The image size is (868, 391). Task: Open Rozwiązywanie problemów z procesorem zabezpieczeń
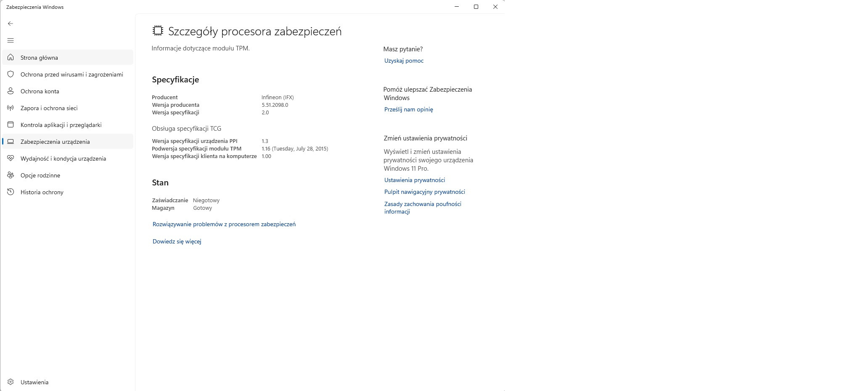(x=224, y=224)
